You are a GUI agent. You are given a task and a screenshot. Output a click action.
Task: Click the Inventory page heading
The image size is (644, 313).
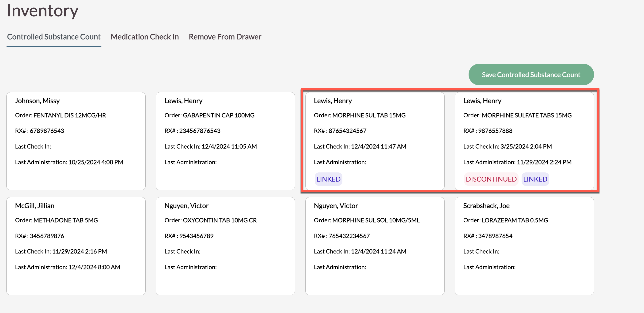(42, 11)
